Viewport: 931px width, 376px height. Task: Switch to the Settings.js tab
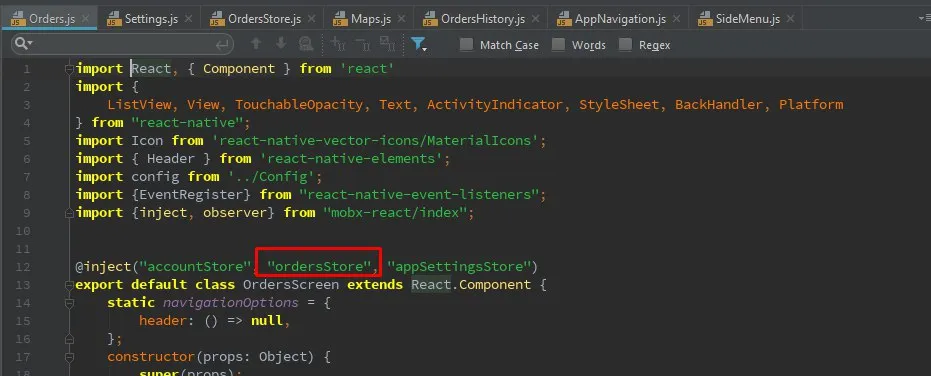pyautogui.click(x=151, y=19)
